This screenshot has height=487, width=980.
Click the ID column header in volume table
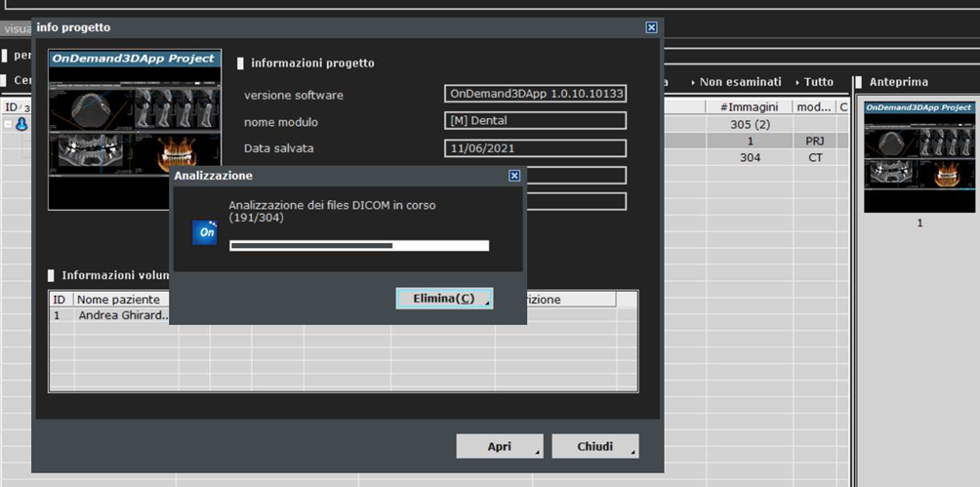[61, 300]
